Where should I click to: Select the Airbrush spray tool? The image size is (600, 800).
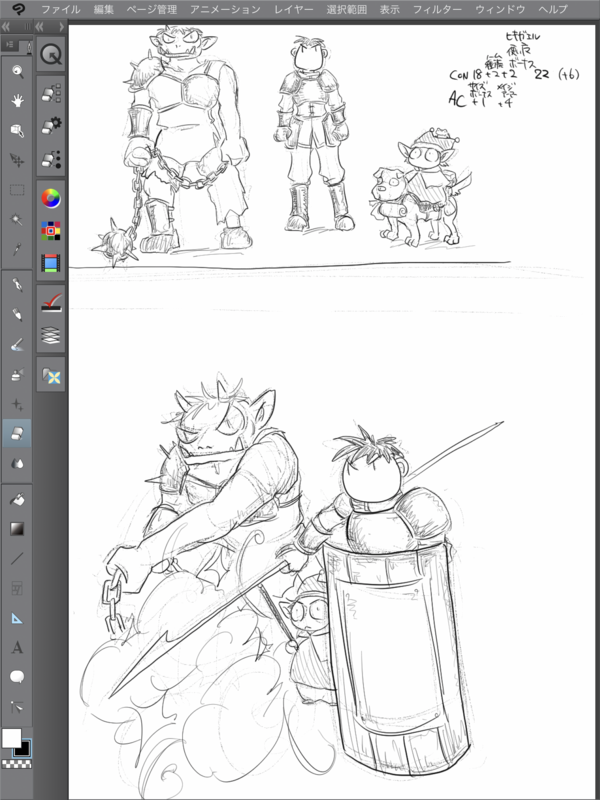click(x=17, y=374)
